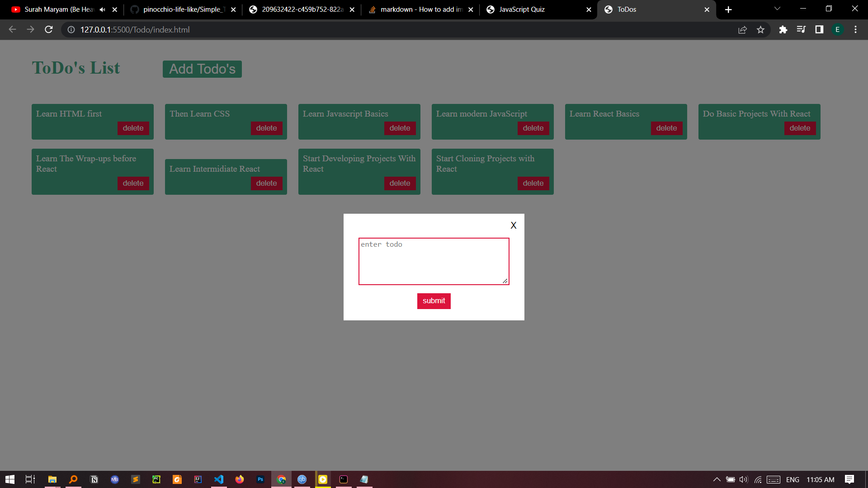Click the Add Todo's button
Viewport: 868px width, 488px height.
pyautogui.click(x=202, y=69)
